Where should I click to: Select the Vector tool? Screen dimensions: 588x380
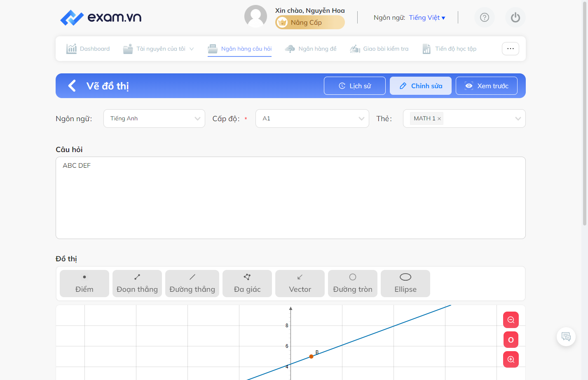click(300, 284)
